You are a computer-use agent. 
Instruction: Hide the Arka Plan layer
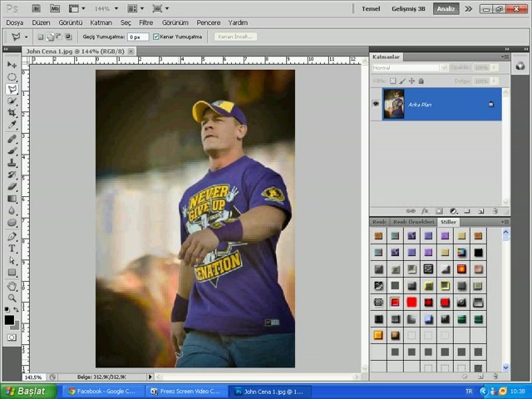coord(376,104)
